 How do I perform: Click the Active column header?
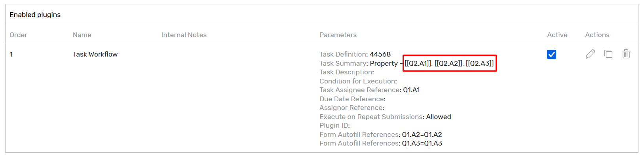point(557,35)
